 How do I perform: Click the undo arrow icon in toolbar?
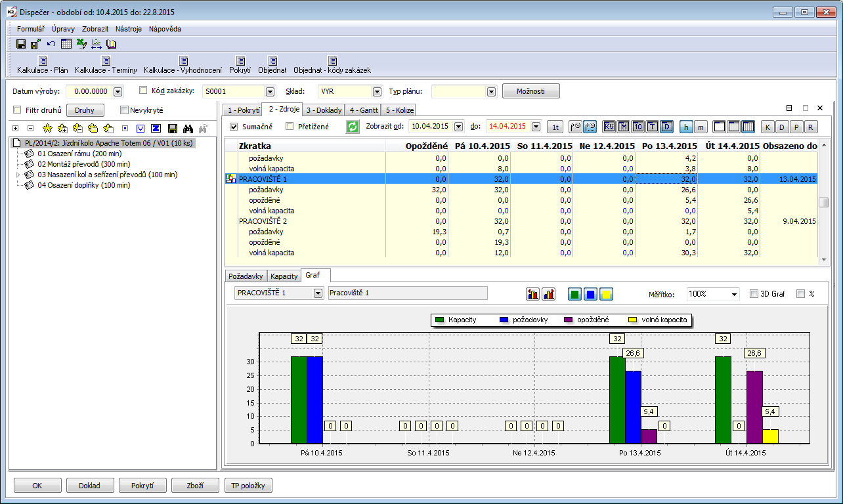pos(51,44)
